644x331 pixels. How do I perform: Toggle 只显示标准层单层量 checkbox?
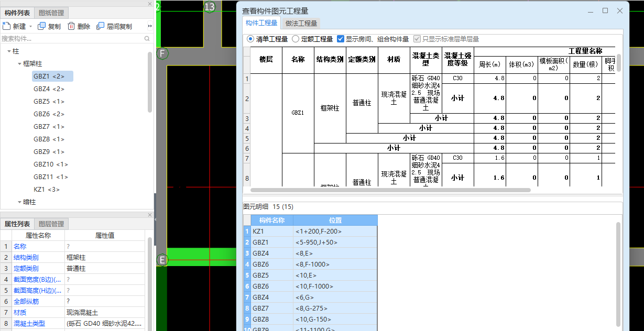pyautogui.click(x=417, y=39)
